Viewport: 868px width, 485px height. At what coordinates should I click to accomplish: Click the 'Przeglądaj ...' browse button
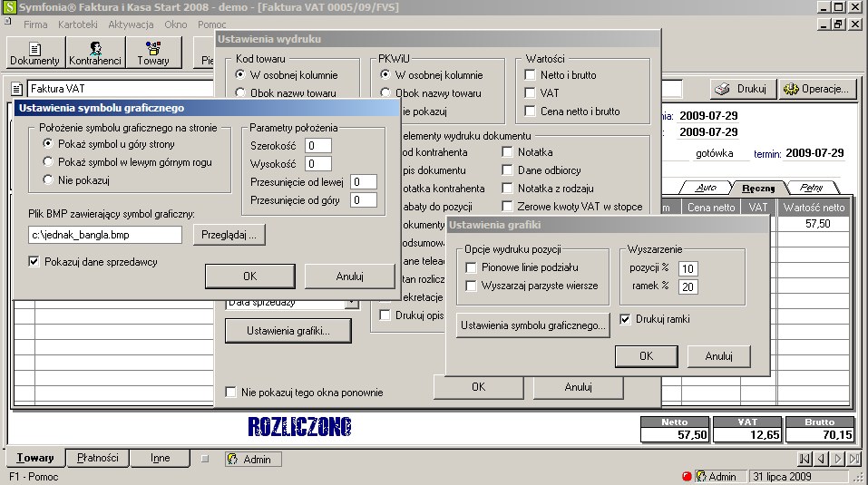[x=229, y=235]
